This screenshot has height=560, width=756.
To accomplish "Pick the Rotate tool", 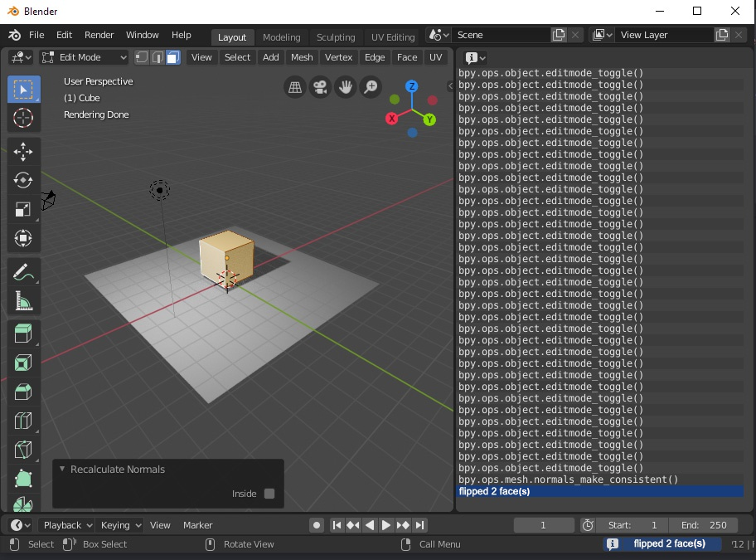I will click(x=23, y=180).
